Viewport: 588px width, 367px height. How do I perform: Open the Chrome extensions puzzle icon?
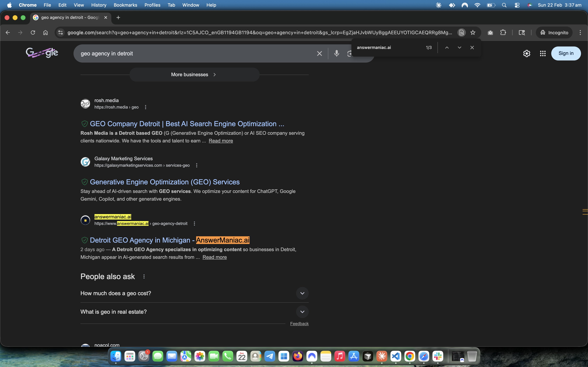[x=503, y=33]
